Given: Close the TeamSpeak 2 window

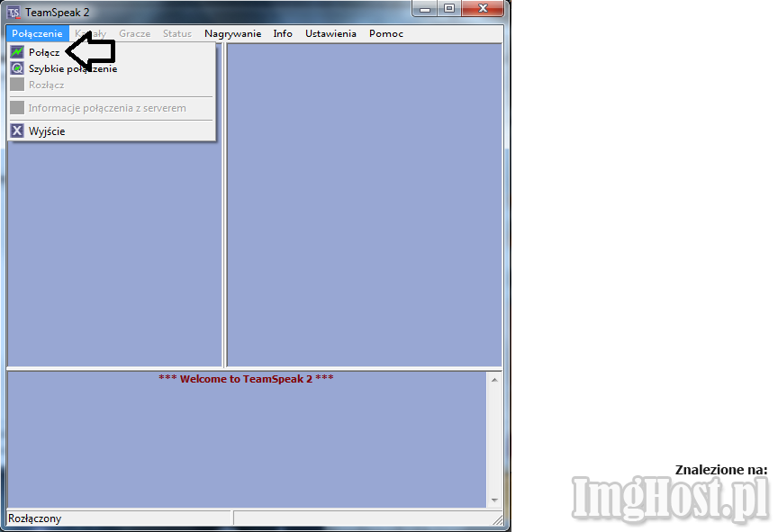Looking at the screenshot, I should point(483,9).
